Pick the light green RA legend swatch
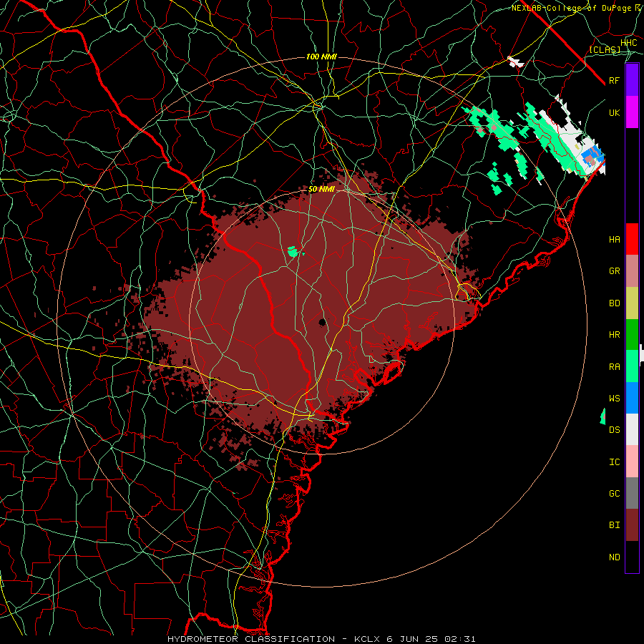This screenshot has height=644, width=644. [632, 366]
